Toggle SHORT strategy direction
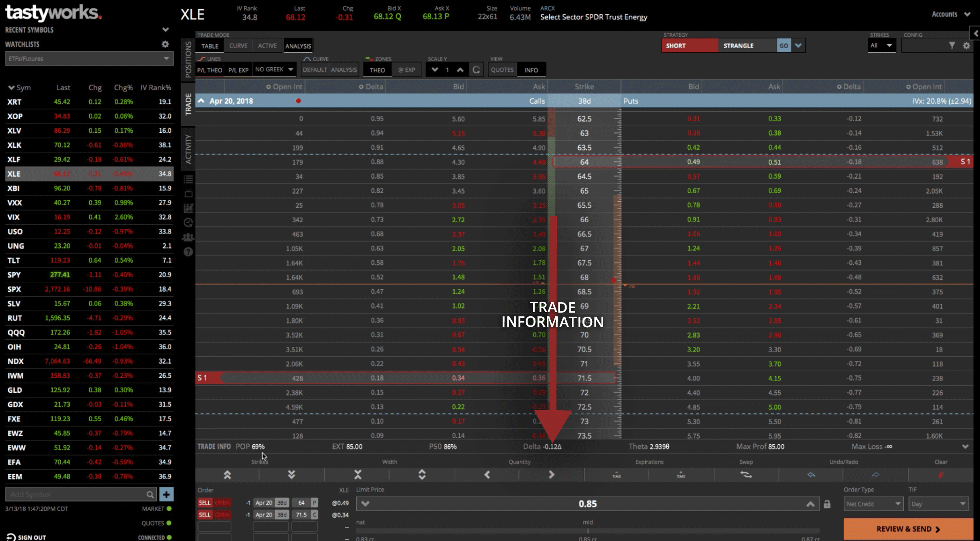Viewport: 980px width, 541px height. tap(690, 46)
